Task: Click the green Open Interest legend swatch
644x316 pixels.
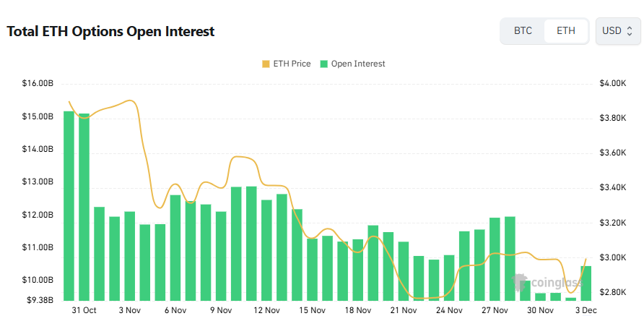Action: coord(325,64)
